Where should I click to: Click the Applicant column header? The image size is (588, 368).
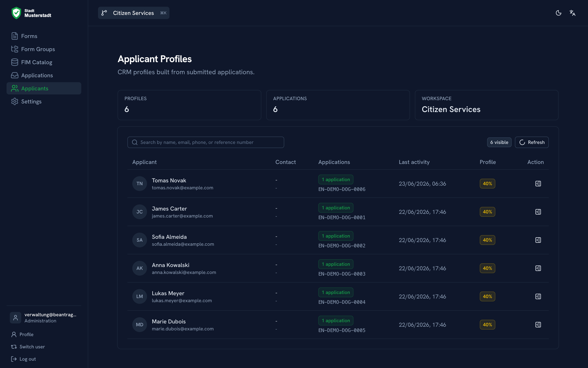144,162
